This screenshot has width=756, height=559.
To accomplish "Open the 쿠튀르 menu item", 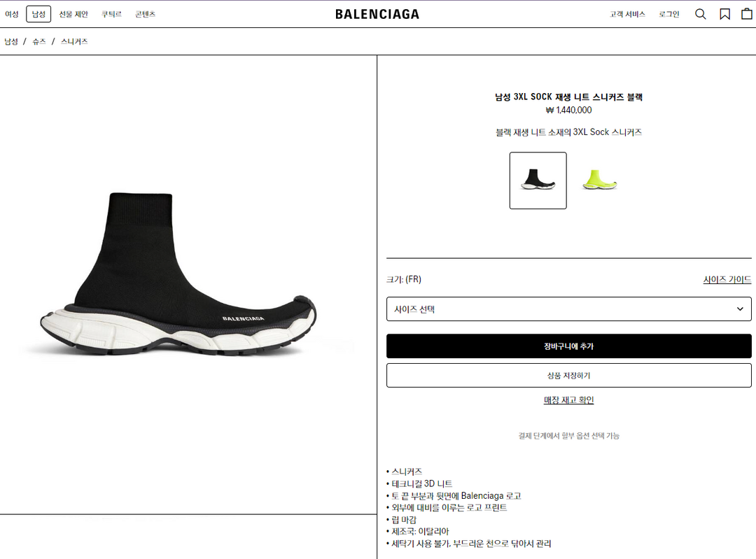I will 111,14.
